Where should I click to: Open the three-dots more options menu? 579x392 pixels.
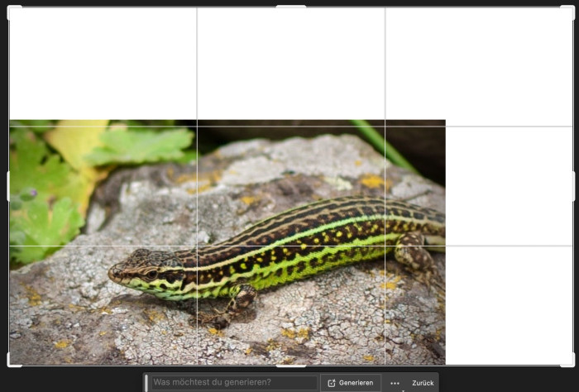(x=395, y=383)
